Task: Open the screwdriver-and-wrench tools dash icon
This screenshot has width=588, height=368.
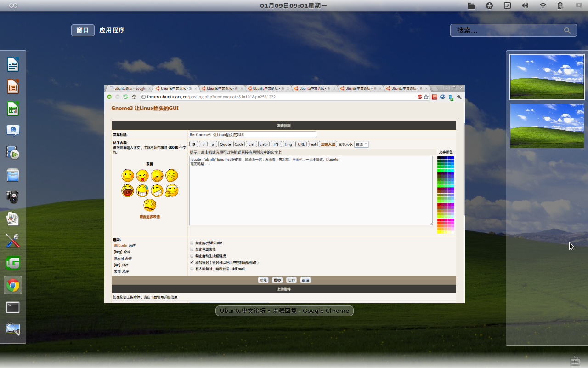Action: pyautogui.click(x=13, y=241)
